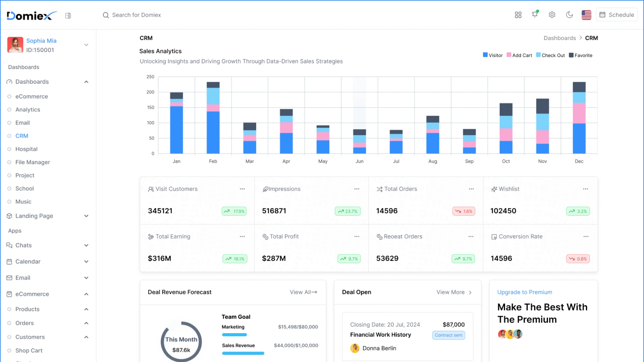Open Total Orders card options menu
The width and height of the screenshot is (644, 362).
tap(471, 189)
